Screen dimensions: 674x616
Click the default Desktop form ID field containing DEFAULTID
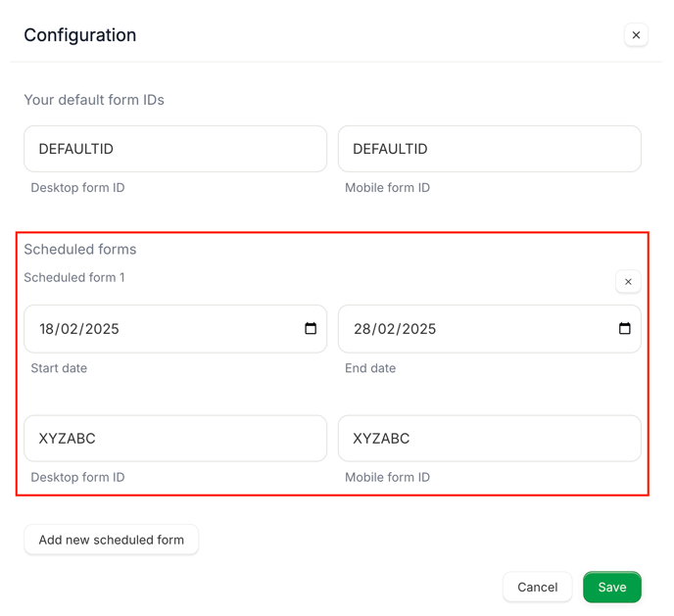(175, 149)
